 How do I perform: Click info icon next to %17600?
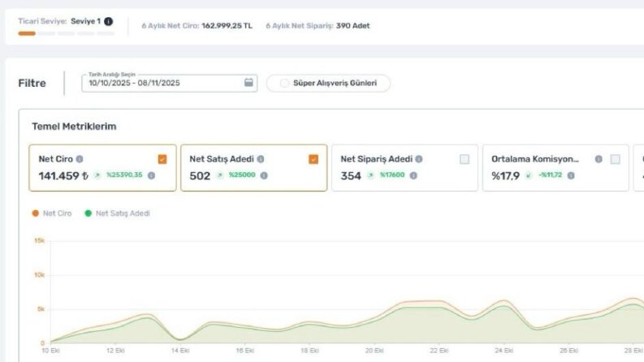pos(413,175)
